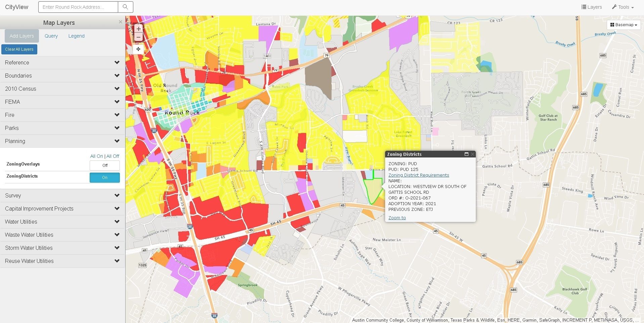Maximize the Zoning Districts popup

tap(466, 154)
